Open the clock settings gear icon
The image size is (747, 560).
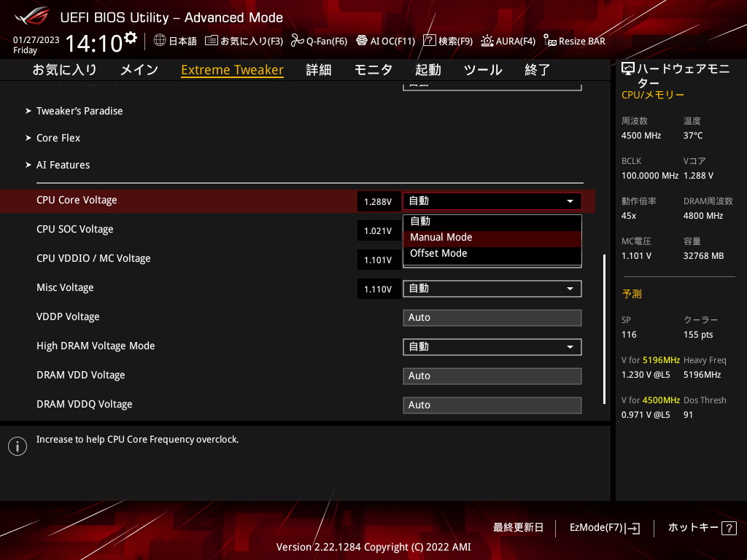pos(130,37)
